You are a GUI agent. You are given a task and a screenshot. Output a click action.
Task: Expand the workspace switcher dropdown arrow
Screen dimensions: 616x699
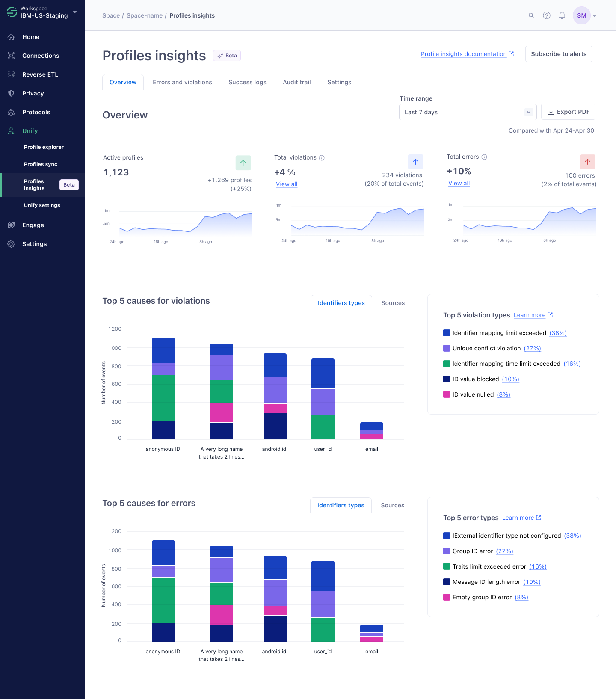[75, 12]
